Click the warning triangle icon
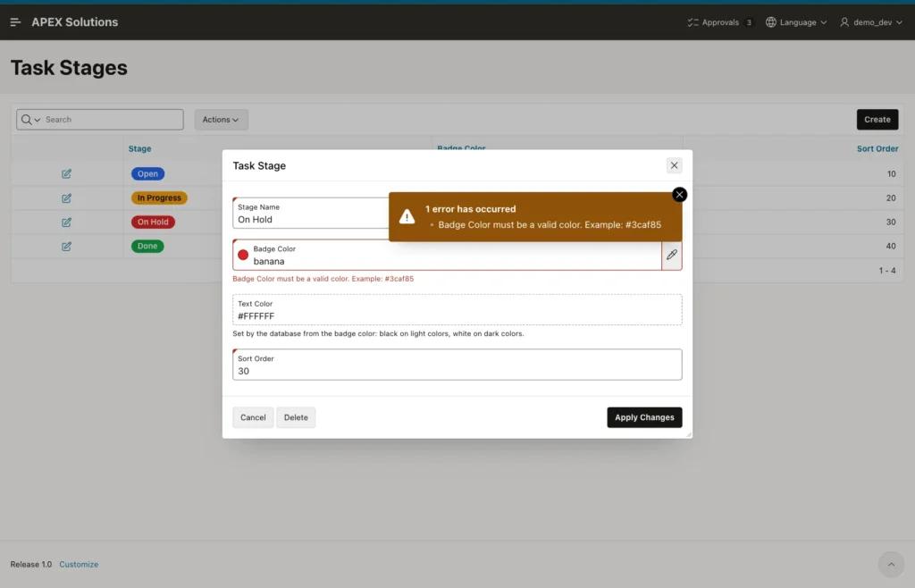This screenshot has height=588, width=915. pyautogui.click(x=407, y=216)
